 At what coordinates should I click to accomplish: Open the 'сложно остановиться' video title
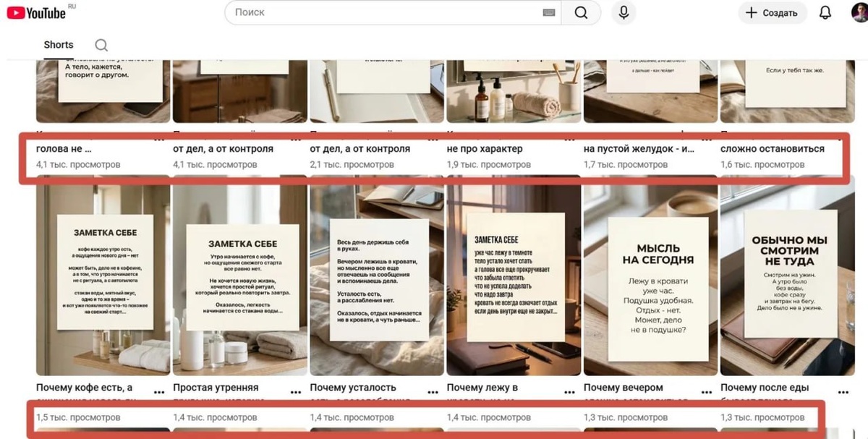pos(773,149)
